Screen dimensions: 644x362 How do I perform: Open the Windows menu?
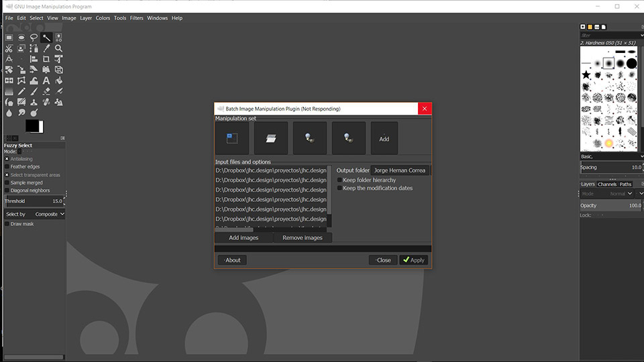coord(157,18)
